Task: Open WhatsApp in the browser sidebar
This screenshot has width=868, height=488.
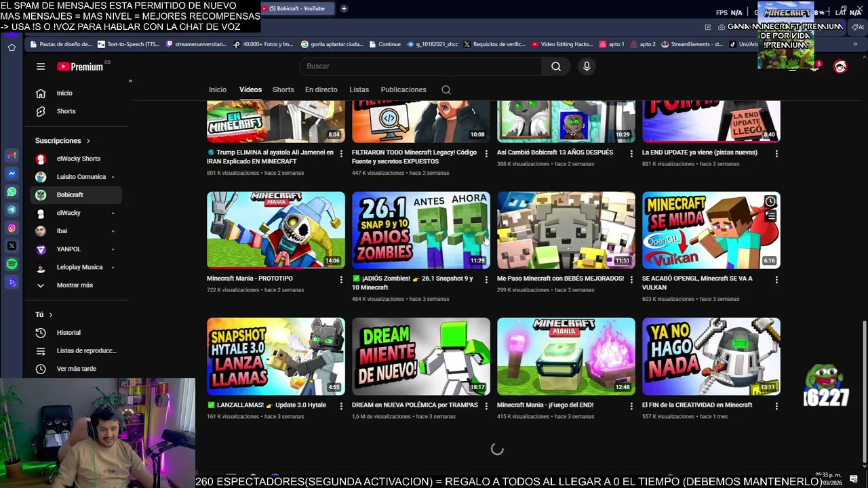Action: coord(12,192)
